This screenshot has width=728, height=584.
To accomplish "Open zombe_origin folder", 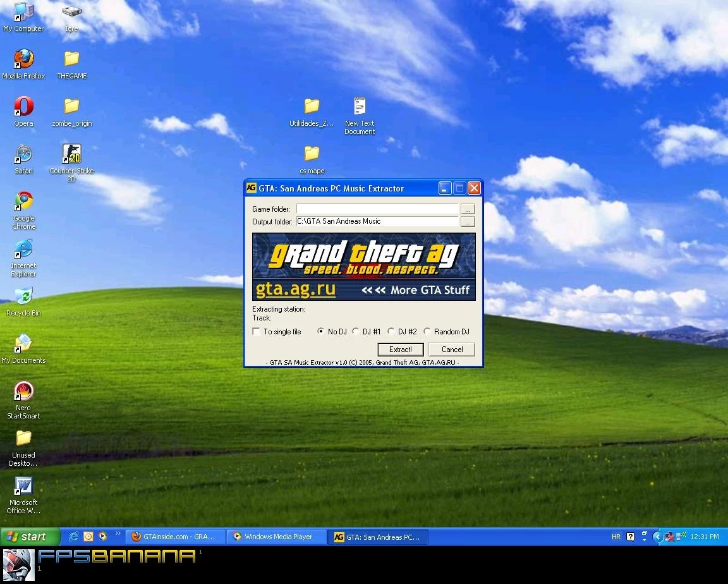I will coord(71,111).
